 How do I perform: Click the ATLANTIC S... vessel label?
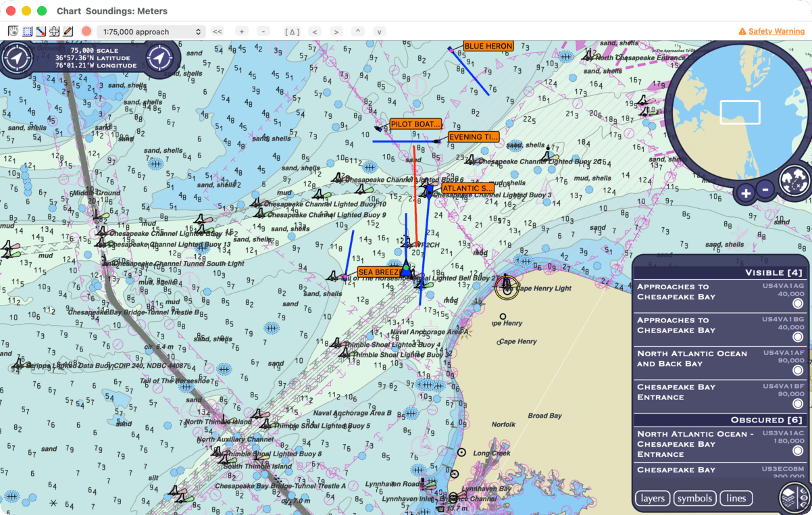pyautogui.click(x=467, y=189)
